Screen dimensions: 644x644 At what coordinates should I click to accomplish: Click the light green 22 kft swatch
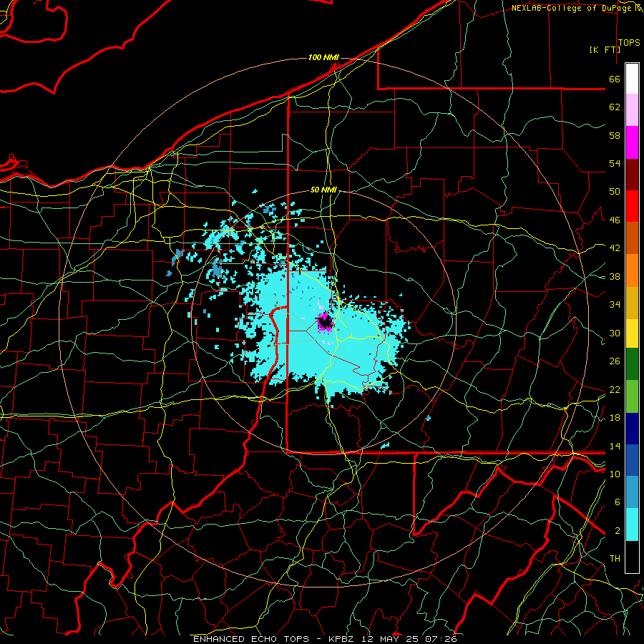[x=632, y=396]
